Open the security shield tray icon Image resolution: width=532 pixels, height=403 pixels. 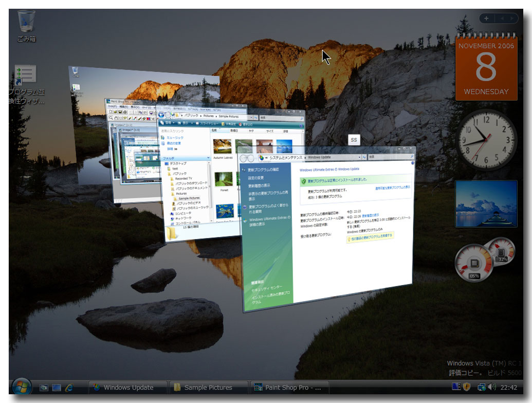(x=467, y=387)
